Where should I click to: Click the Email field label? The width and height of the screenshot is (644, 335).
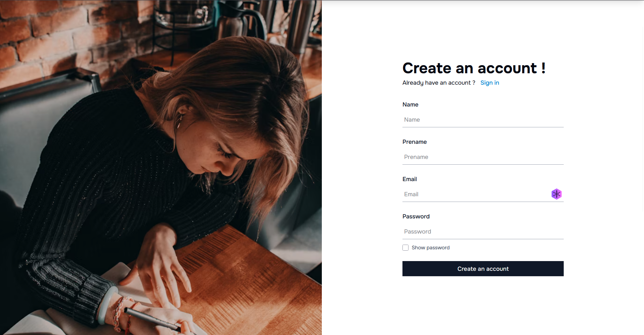coord(410,179)
